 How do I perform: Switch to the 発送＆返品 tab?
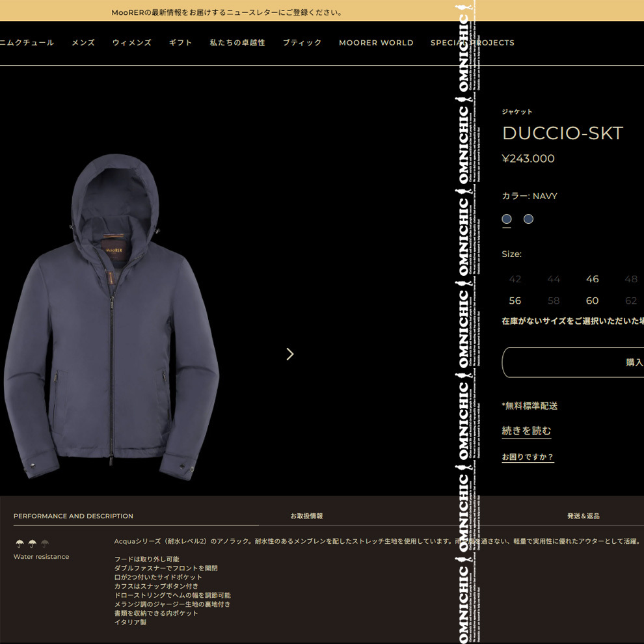point(584,516)
